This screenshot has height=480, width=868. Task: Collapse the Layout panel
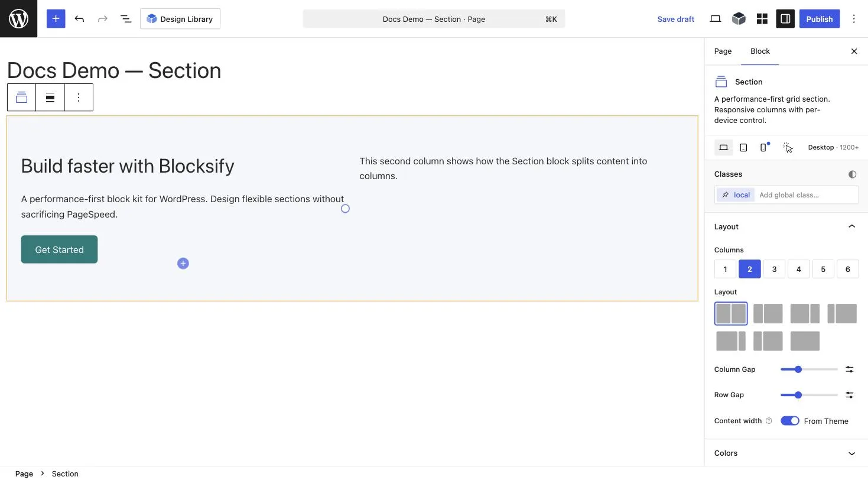tap(786, 226)
